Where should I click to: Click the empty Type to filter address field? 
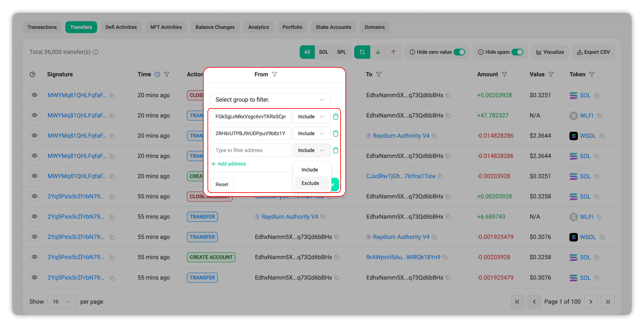[x=250, y=150]
